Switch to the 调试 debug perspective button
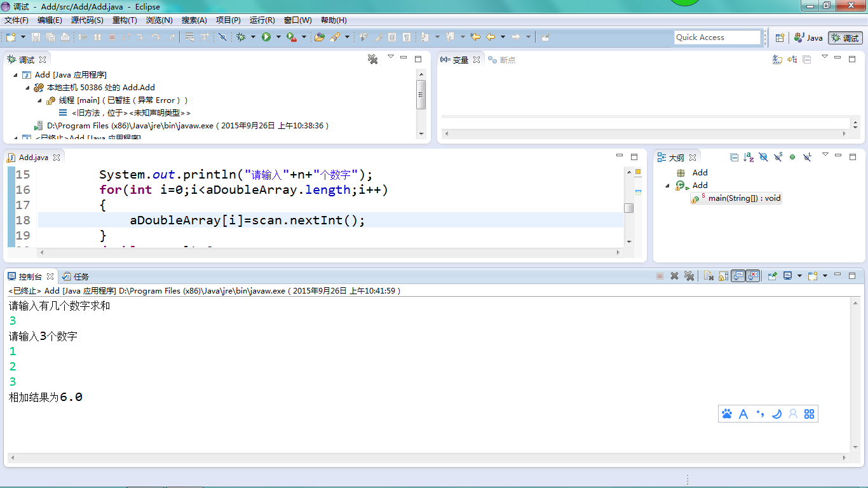868x488 pixels. 845,37
